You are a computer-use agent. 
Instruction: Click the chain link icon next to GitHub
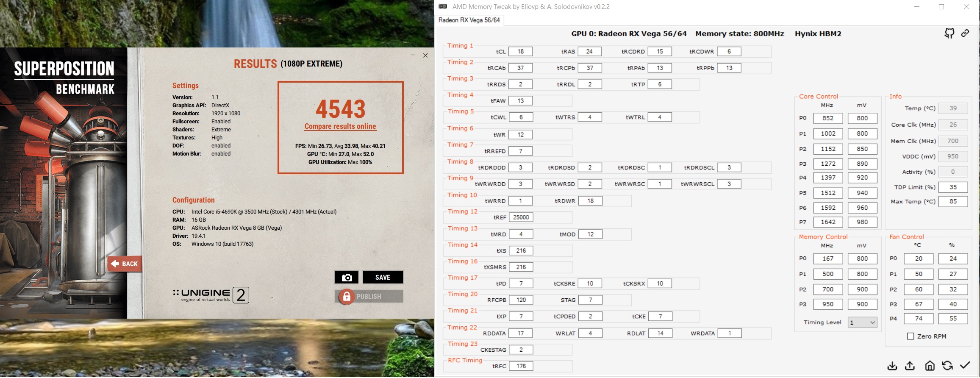(965, 33)
